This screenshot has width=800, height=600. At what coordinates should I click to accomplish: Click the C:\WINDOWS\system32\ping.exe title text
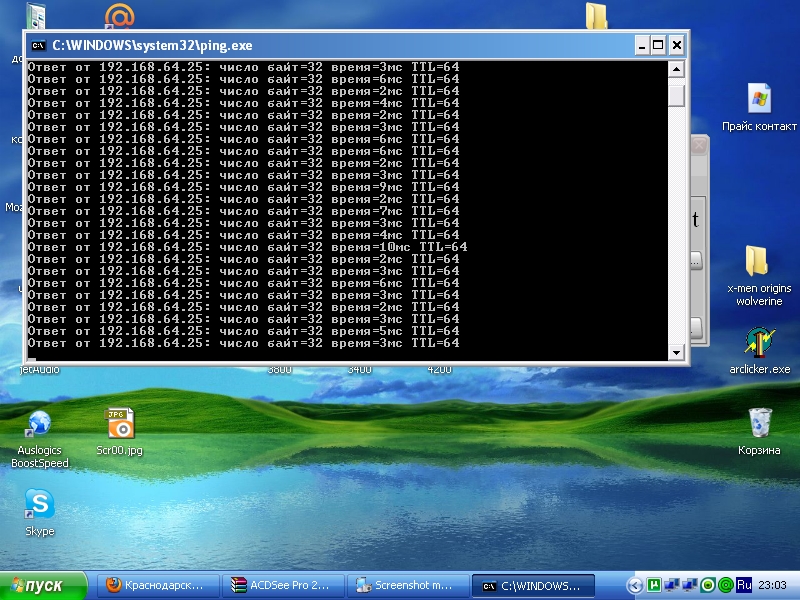coord(152,45)
